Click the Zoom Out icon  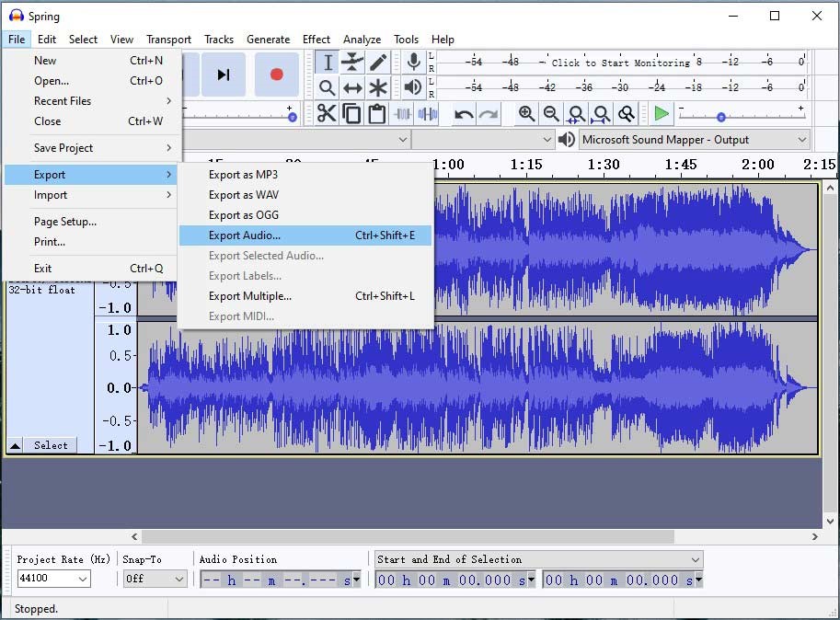[x=551, y=113]
